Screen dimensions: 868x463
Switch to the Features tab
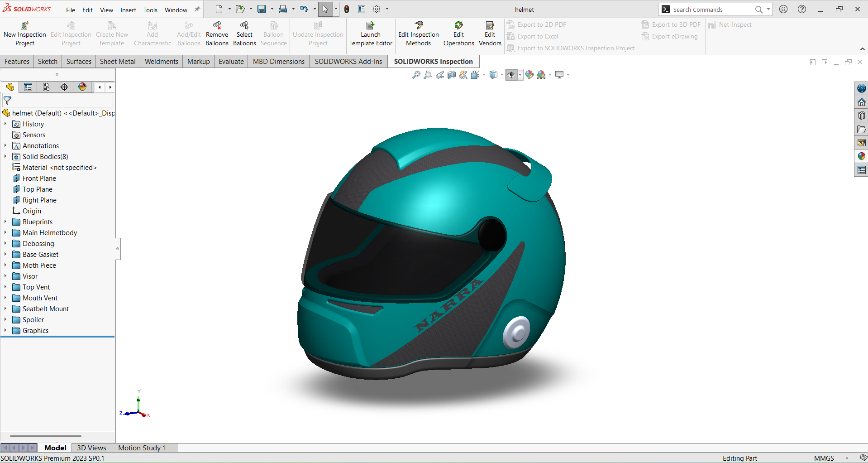[17, 61]
